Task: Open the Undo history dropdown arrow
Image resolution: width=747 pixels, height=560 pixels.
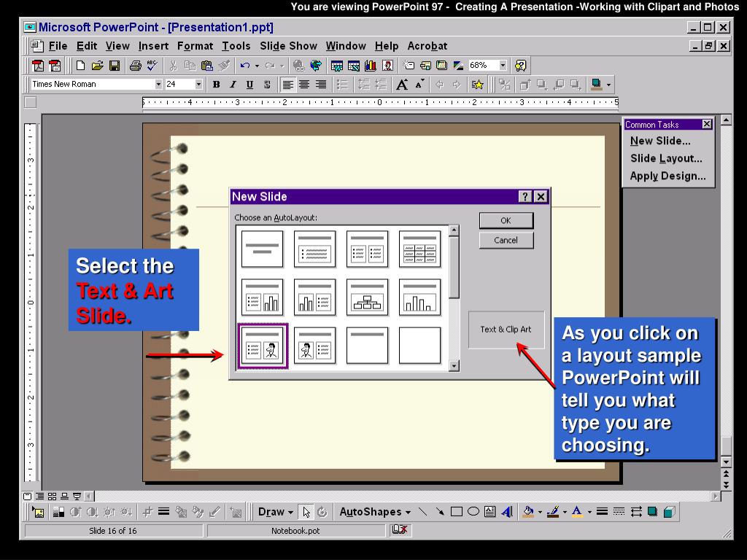Action: pos(257,66)
